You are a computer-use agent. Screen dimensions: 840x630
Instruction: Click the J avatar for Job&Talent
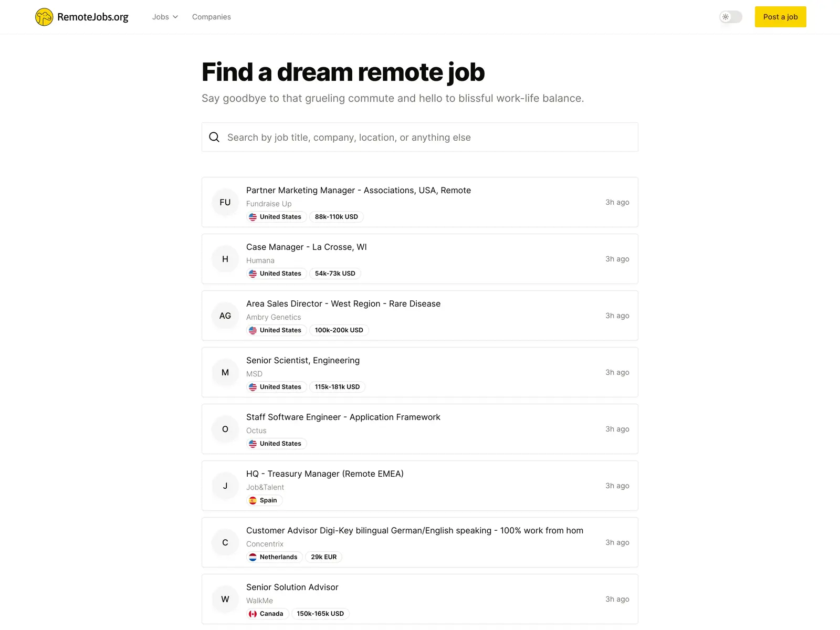click(225, 486)
